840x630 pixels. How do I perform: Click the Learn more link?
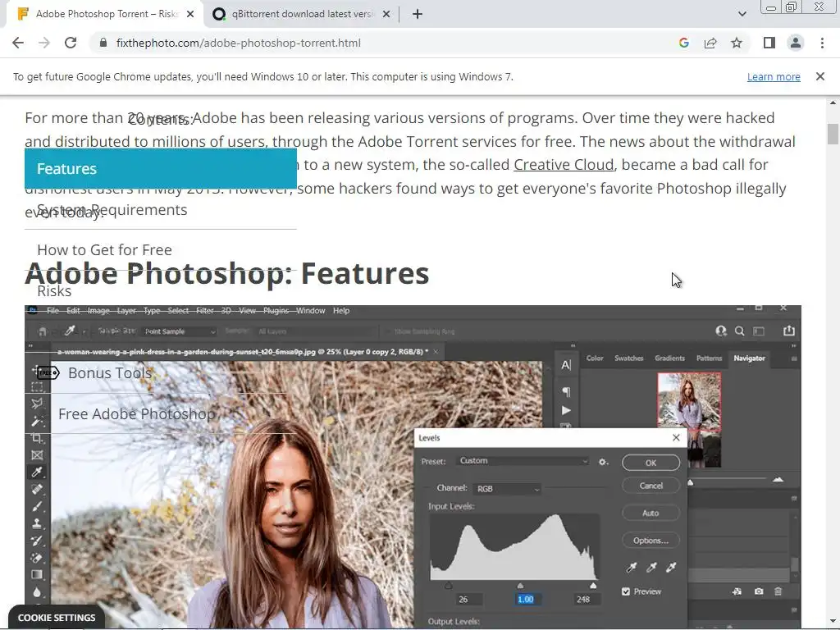pyautogui.click(x=774, y=76)
